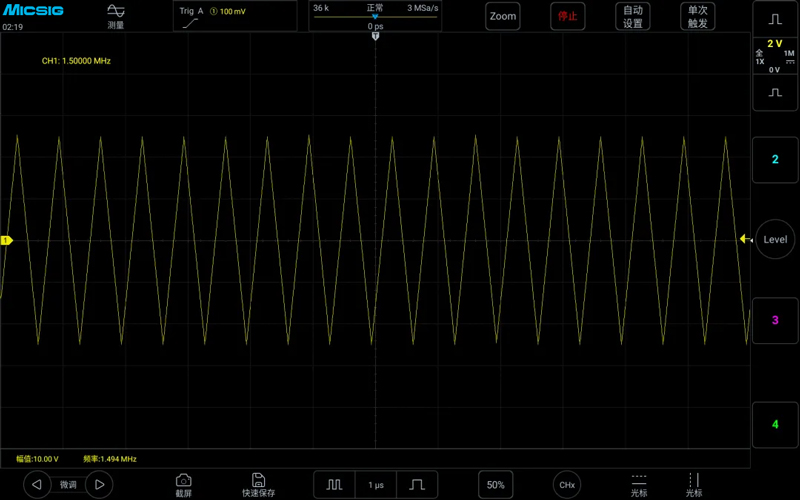
Task: Decrease timebase with the multi-pulse icon
Action: point(334,485)
